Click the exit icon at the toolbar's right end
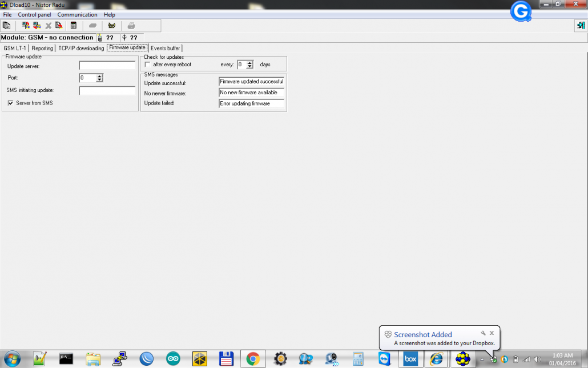588x368 pixels. pyautogui.click(x=581, y=26)
